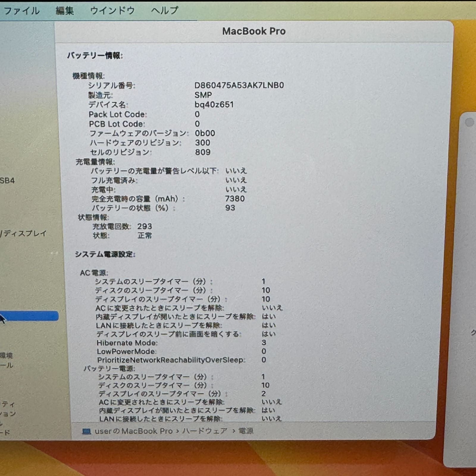Click the '機種情報:' subsection label
Screen dimensions: 476x476
(89, 76)
